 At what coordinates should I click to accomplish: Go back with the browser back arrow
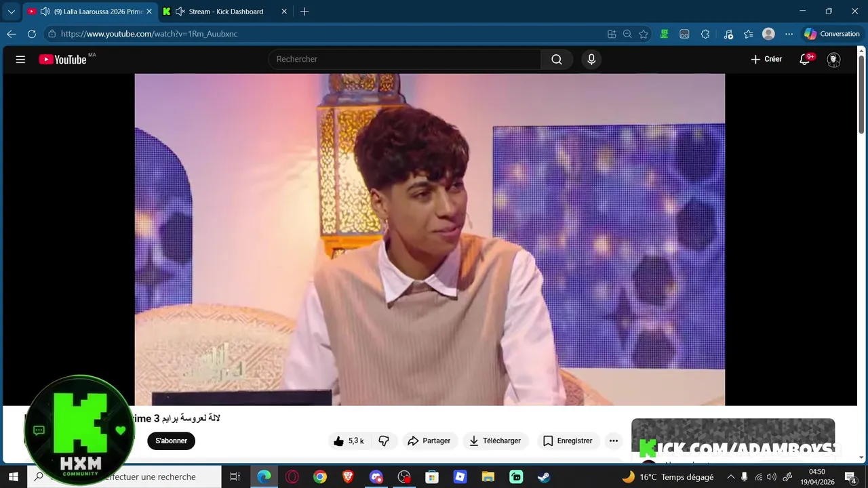tap(12, 34)
